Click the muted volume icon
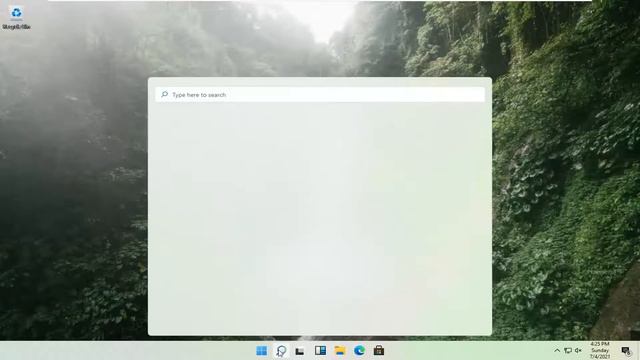Image resolution: width=640 pixels, height=360 pixels. coord(578,351)
